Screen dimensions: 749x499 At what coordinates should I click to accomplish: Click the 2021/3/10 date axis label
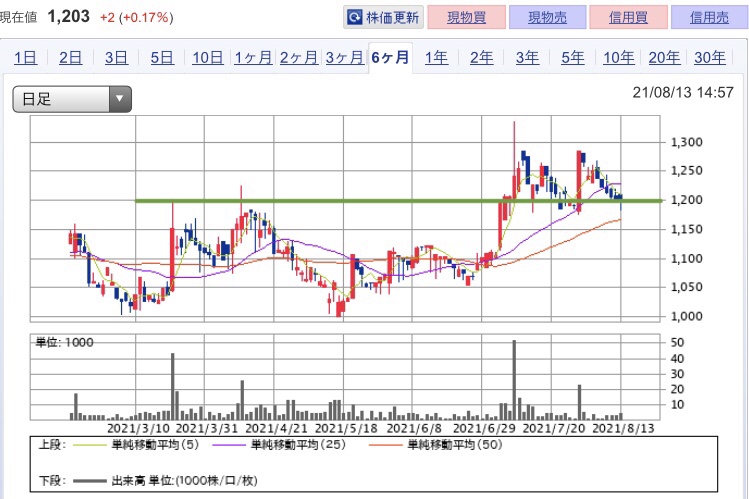[139, 428]
